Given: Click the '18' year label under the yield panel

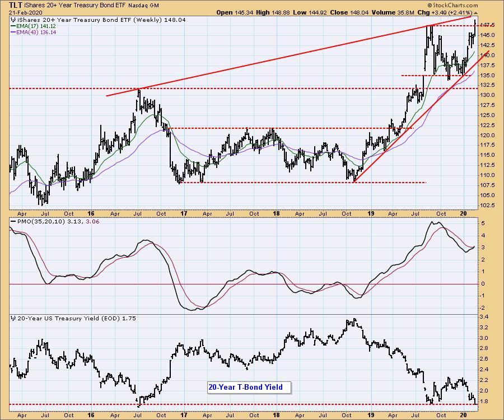Looking at the screenshot, I should click(276, 415).
